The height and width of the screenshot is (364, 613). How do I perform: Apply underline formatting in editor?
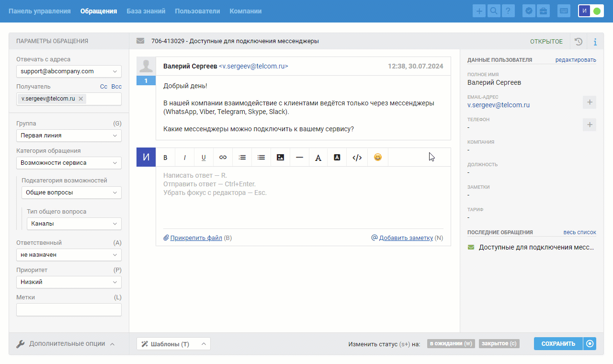[204, 157]
